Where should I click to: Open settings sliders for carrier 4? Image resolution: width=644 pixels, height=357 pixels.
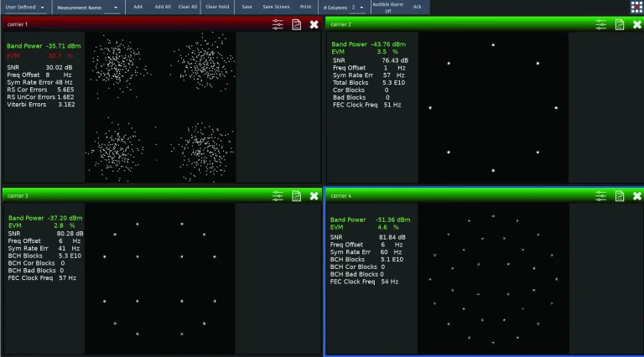coord(600,195)
